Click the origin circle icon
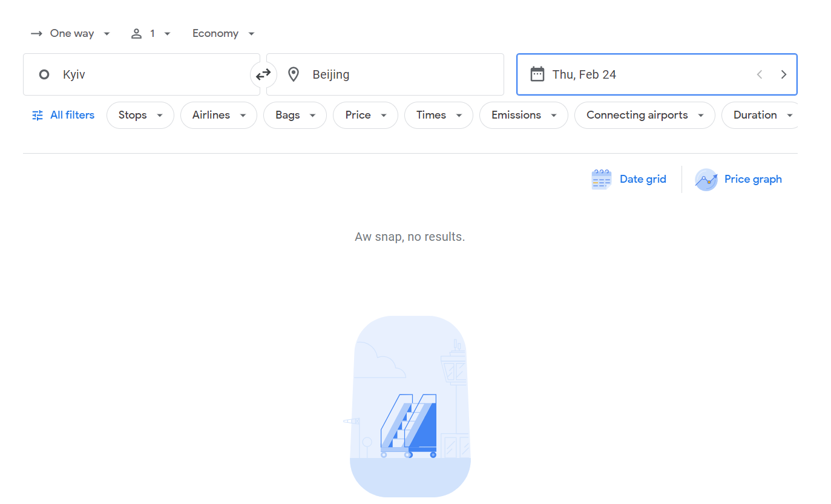Screen dimensions: 831x504 (x=44, y=74)
